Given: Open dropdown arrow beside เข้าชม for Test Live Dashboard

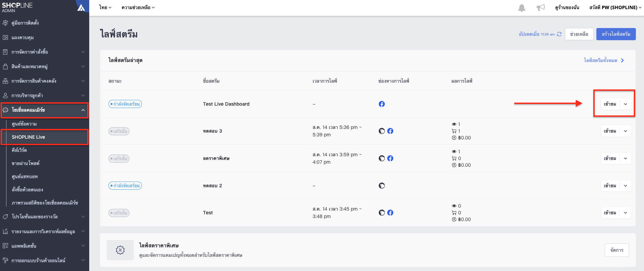Looking at the screenshot, I should coord(625,104).
